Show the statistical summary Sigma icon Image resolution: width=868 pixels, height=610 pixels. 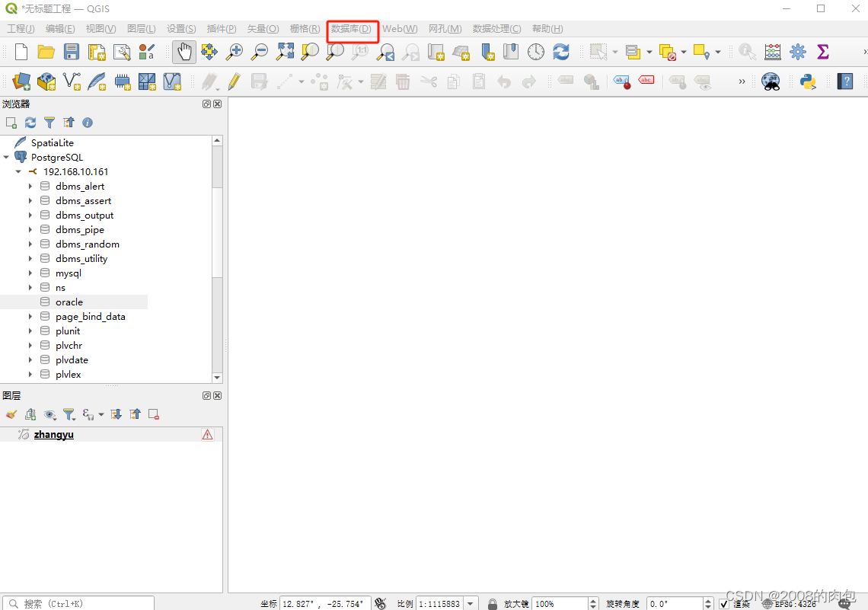coord(822,52)
